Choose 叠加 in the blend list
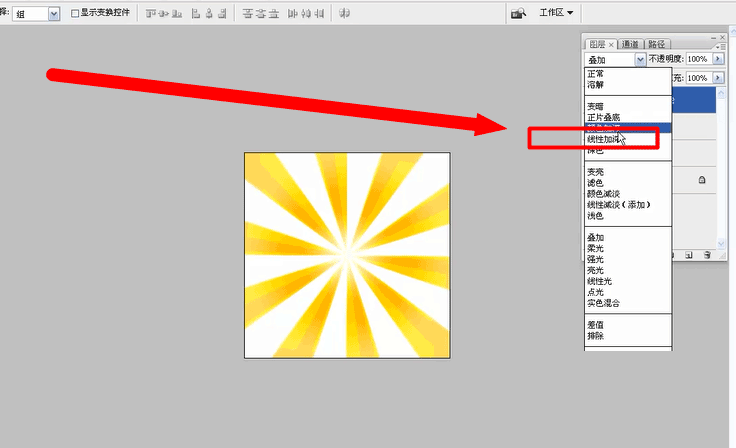The image size is (736, 448). [628, 238]
